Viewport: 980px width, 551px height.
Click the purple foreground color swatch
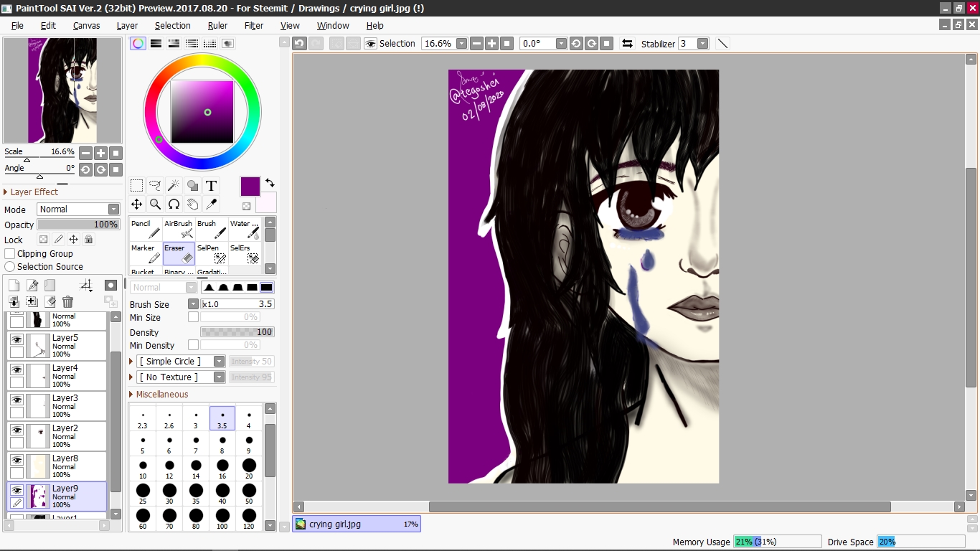click(x=250, y=187)
